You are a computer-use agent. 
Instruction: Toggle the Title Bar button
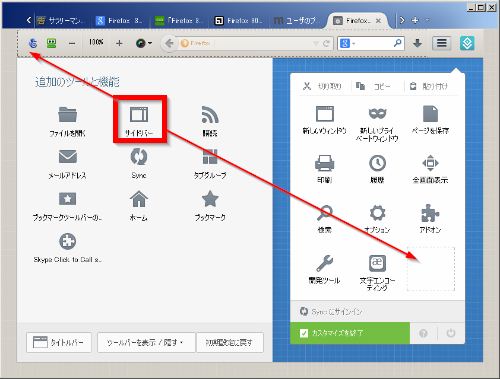59,342
